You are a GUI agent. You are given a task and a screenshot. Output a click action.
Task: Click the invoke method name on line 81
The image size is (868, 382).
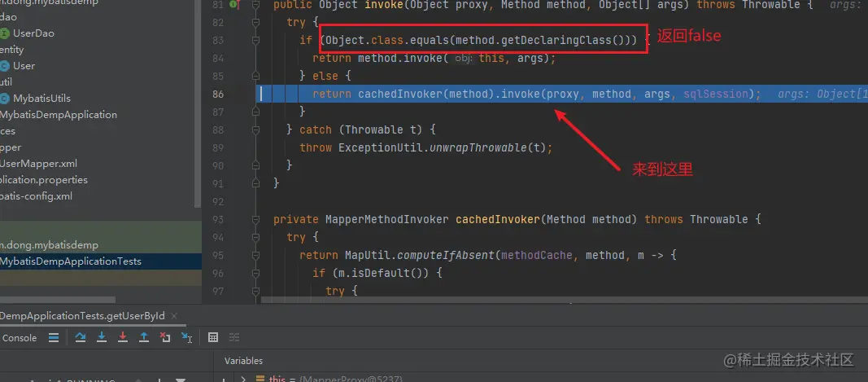click(x=384, y=5)
